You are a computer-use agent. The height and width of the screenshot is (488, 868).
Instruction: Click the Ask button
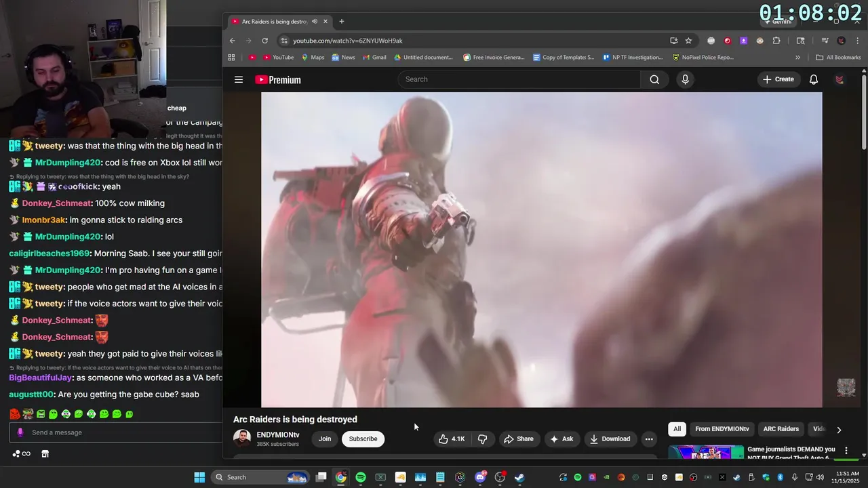[x=561, y=439]
